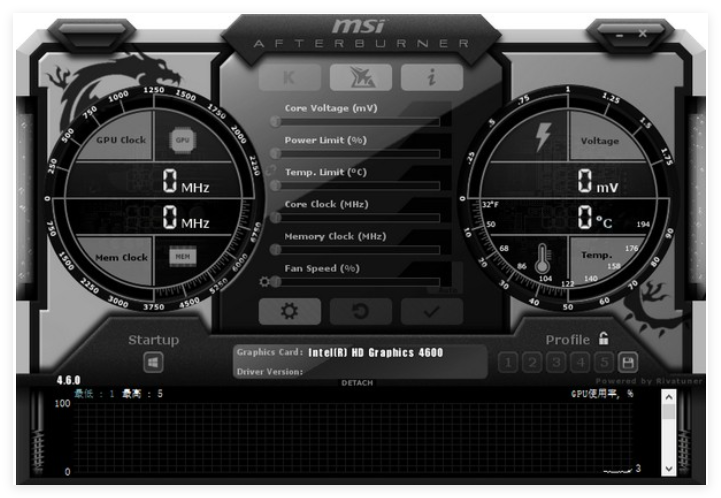Toggle the link icon beside Temp. Limit
This screenshot has height=498, width=721.
(x=271, y=171)
